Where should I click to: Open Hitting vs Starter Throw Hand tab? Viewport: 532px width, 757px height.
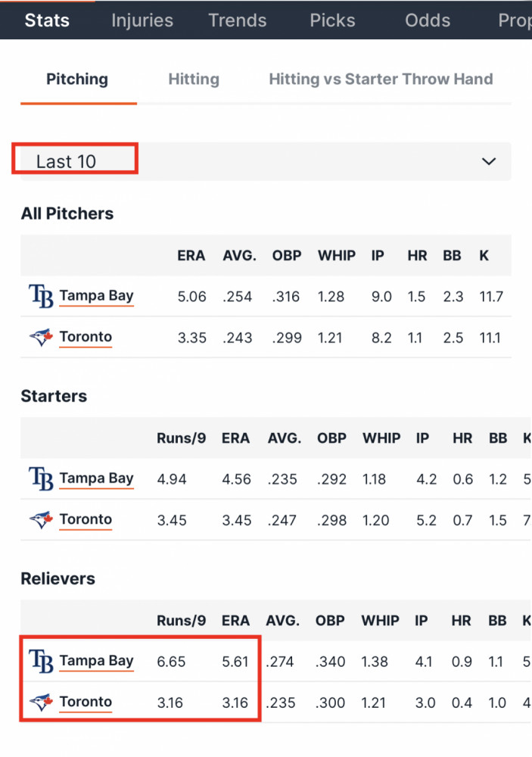pos(381,79)
